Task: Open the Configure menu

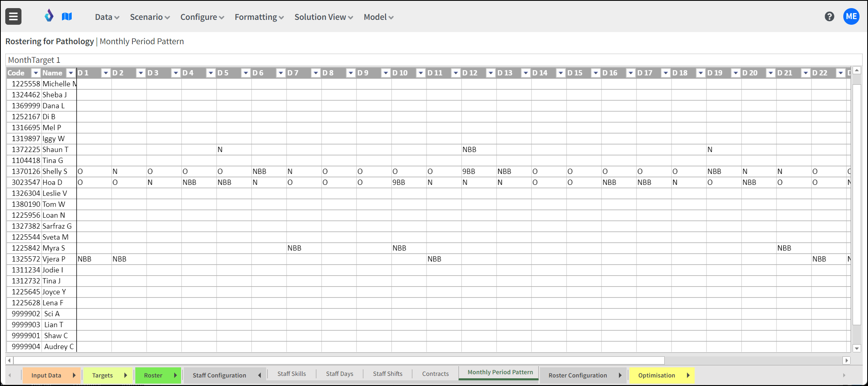Action: pyautogui.click(x=202, y=17)
